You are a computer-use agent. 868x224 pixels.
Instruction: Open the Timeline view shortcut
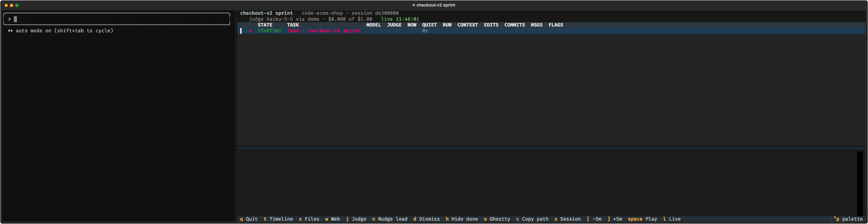click(x=278, y=219)
